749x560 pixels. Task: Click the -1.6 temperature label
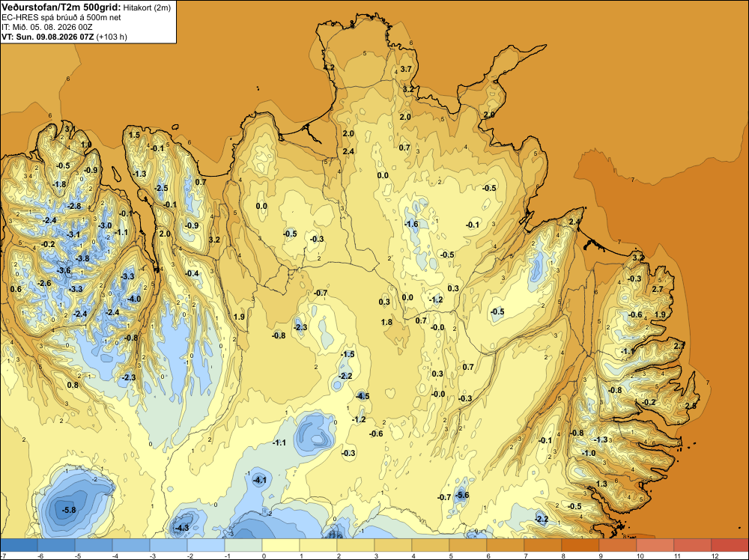pos(411,224)
